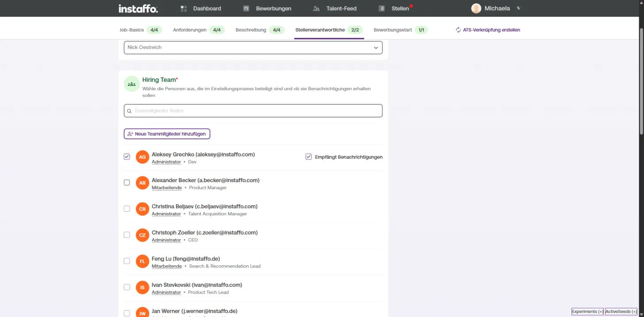The height and width of the screenshot is (317, 644).
Task: Add Feng Lu via his checkbox
Action: 127,261
